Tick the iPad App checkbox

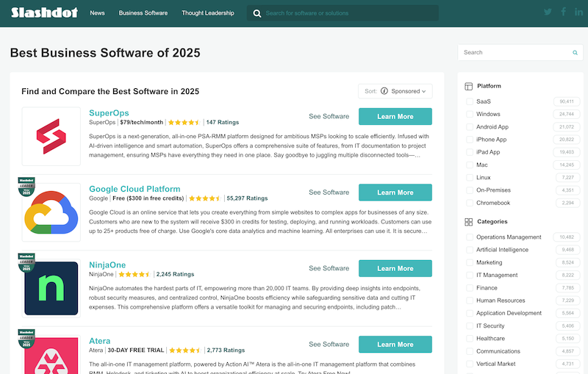tap(469, 152)
